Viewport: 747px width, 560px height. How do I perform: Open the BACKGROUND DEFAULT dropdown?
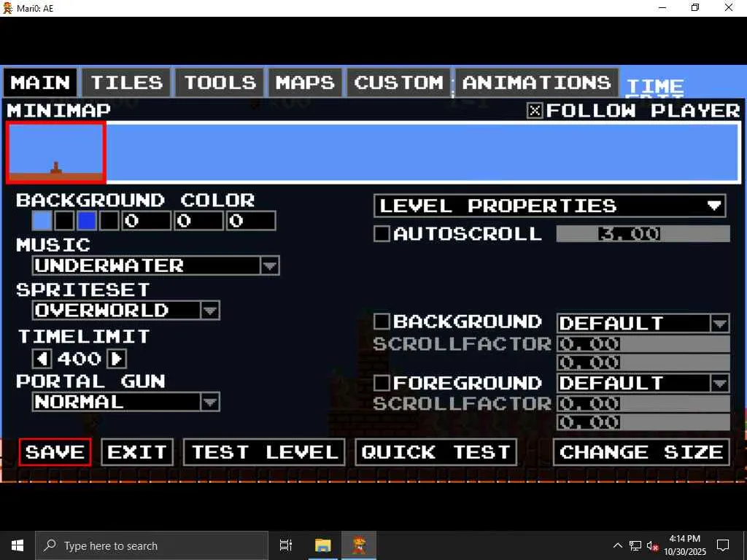643,323
